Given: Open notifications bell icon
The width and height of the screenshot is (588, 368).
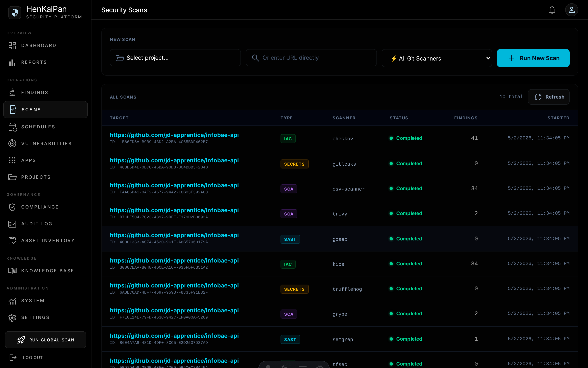Looking at the screenshot, I should pos(552,10).
